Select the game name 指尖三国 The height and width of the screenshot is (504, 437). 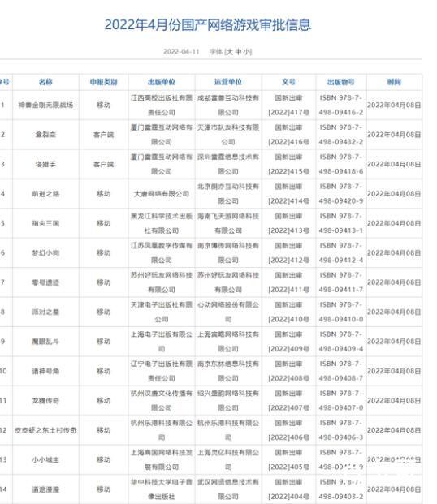(x=45, y=223)
